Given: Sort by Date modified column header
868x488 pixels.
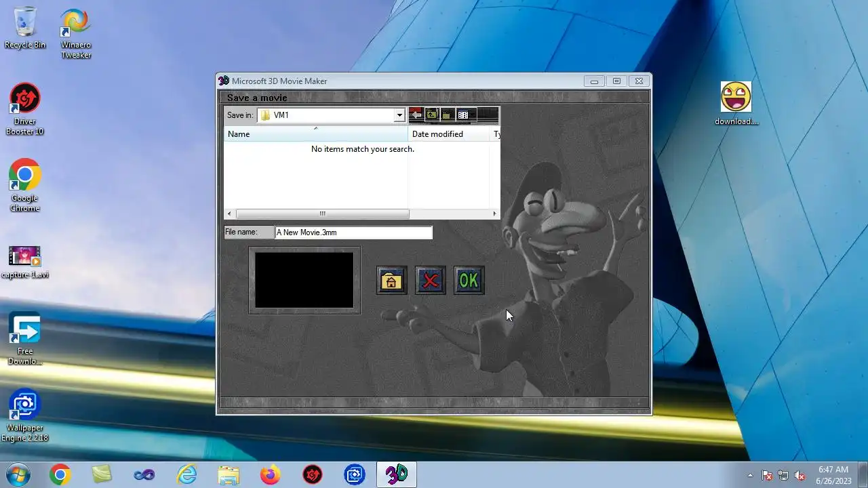Looking at the screenshot, I should click(448, 134).
